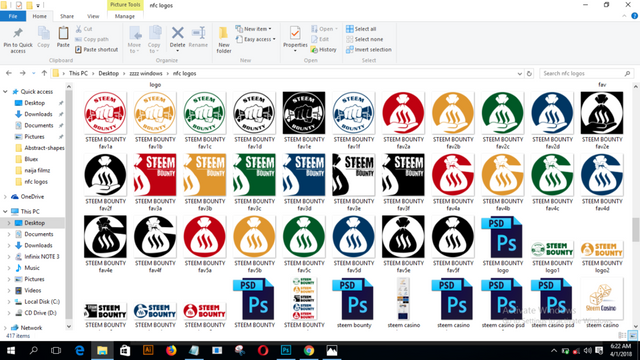
Task: Switch to the Home ribbon tab
Action: 40,16
